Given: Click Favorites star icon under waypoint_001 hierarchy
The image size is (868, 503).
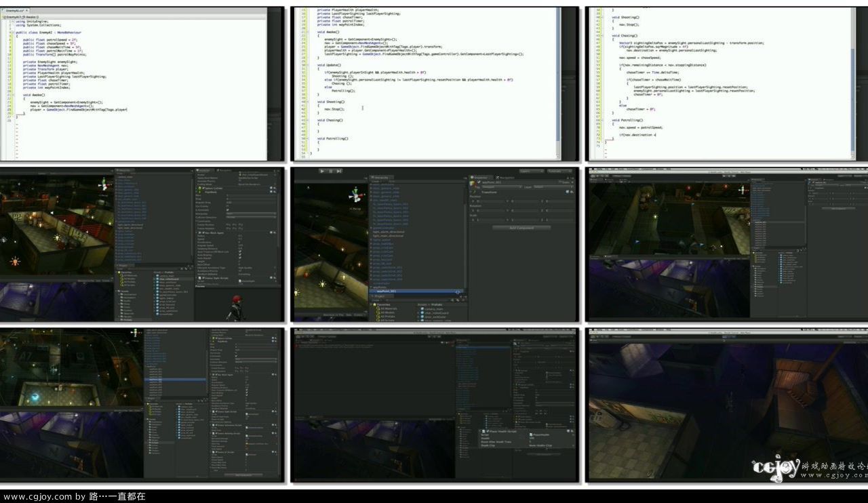Looking at the screenshot, I should point(375,304).
